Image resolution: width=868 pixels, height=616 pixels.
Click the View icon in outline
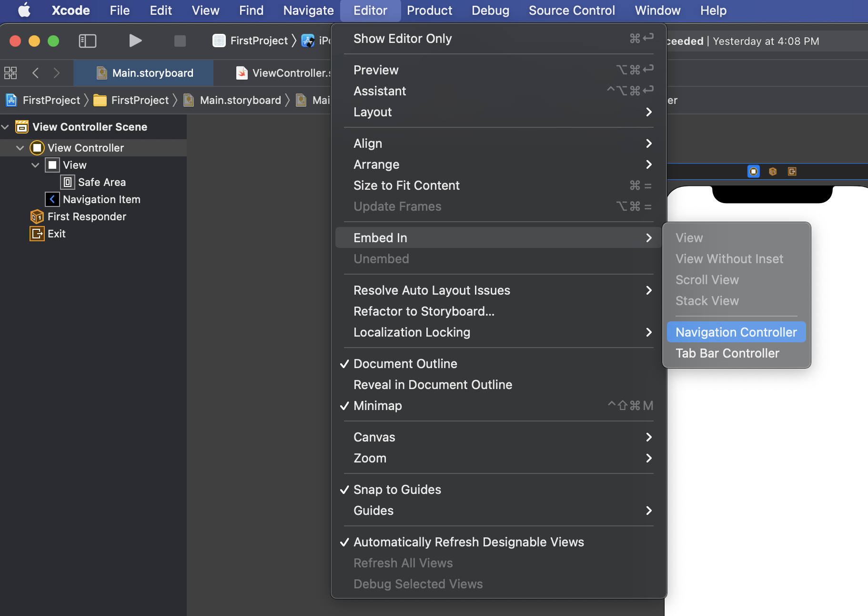pyautogui.click(x=52, y=165)
